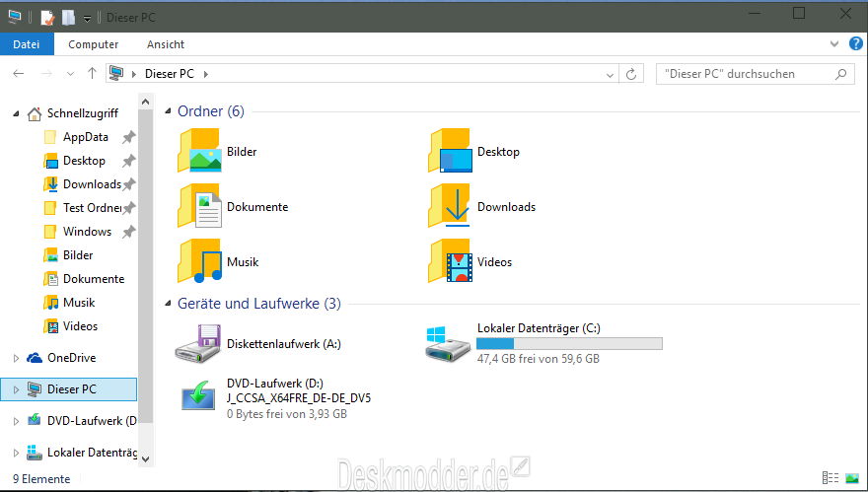This screenshot has height=492, width=868.
Task: Click the Geräte und Laufwerke (3) header
Action: point(259,304)
